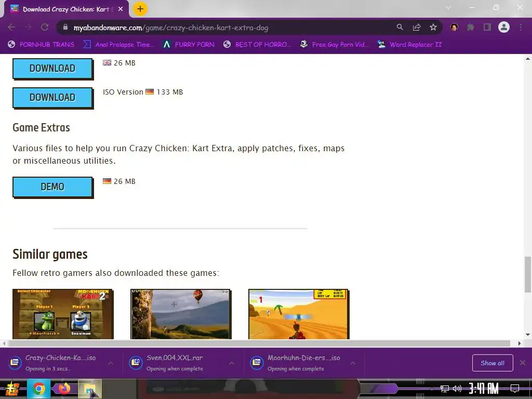The image size is (532, 399).
Task: Toggle the browser side panel
Action: pos(487,27)
